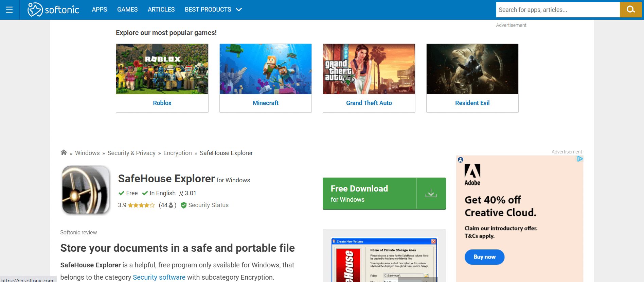Viewport: 644px width, 282px height.
Task: Open the hamburger menu icon
Action: pos(10,10)
